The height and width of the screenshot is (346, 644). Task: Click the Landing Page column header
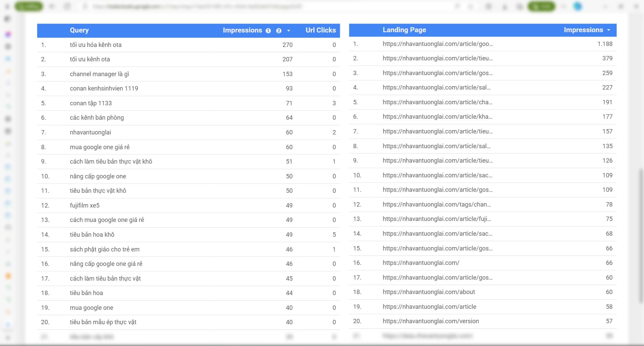click(x=405, y=30)
